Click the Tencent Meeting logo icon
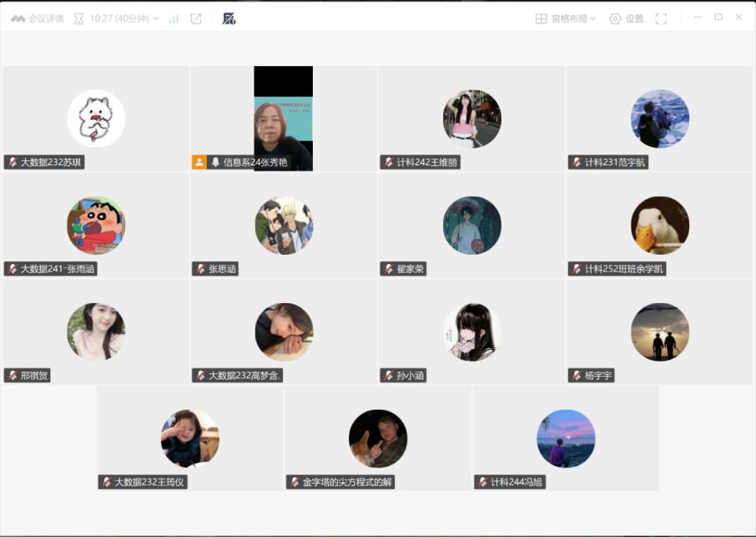Viewport: 756px width, 537px height. [17, 18]
